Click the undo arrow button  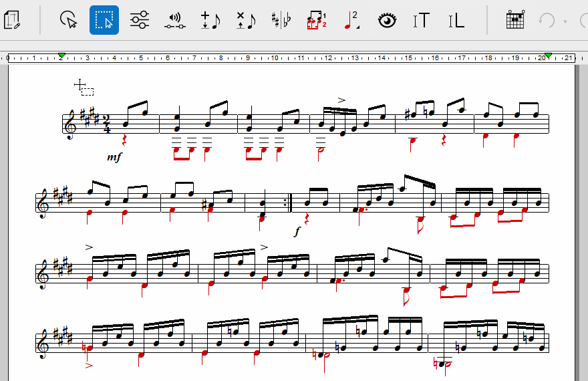(x=547, y=21)
